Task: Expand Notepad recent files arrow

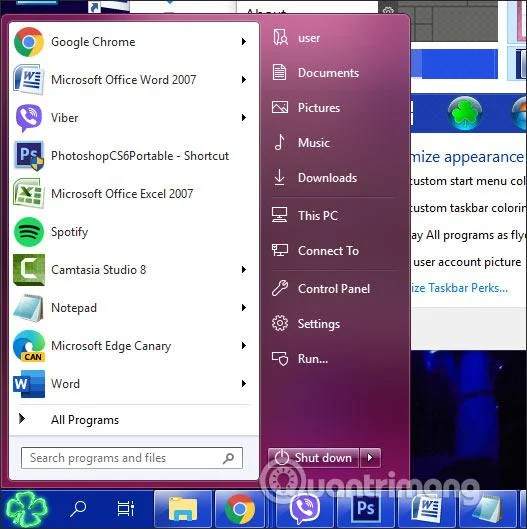Action: [x=244, y=308]
